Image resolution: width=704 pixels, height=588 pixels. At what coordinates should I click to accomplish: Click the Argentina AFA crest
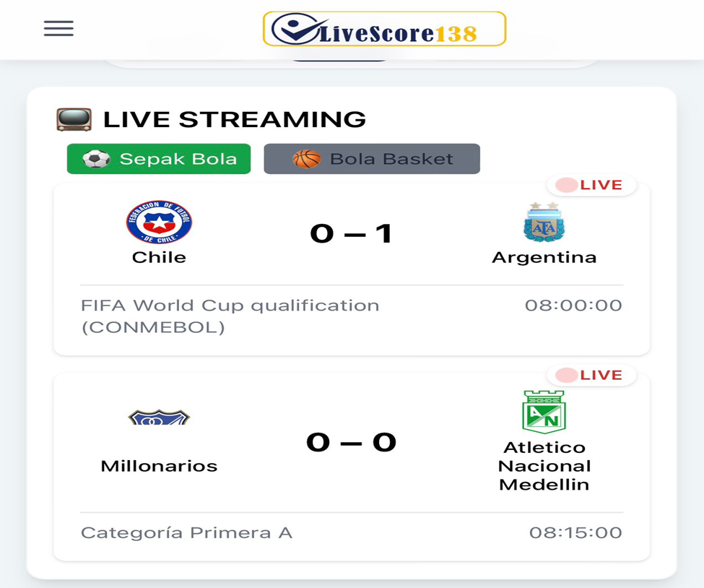tap(544, 222)
